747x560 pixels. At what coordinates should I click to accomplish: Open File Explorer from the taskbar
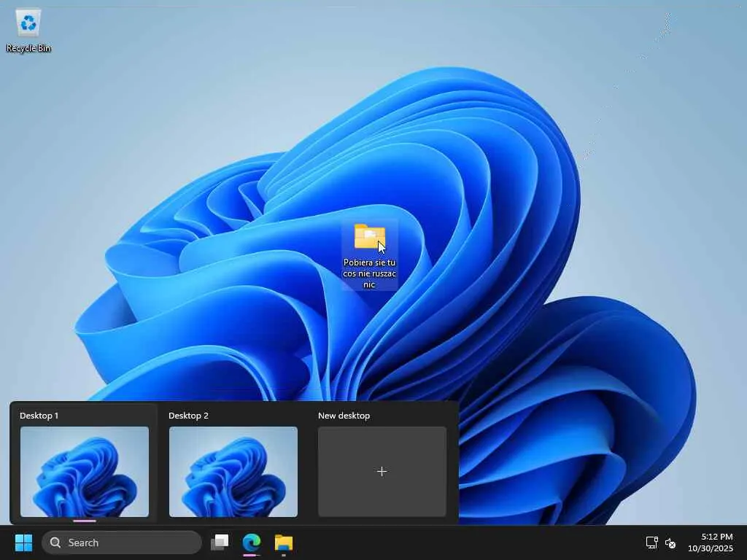284,542
